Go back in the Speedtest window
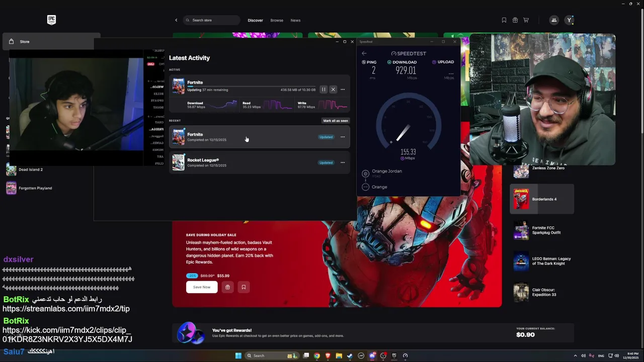 click(364, 53)
